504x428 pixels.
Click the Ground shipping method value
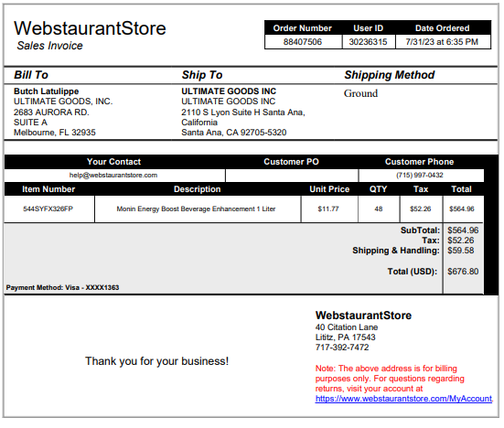[x=360, y=93]
